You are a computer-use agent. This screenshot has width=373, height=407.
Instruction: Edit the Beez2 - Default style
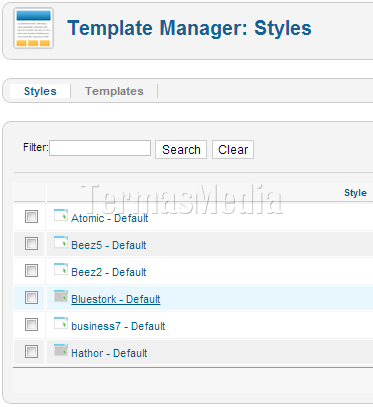click(109, 272)
